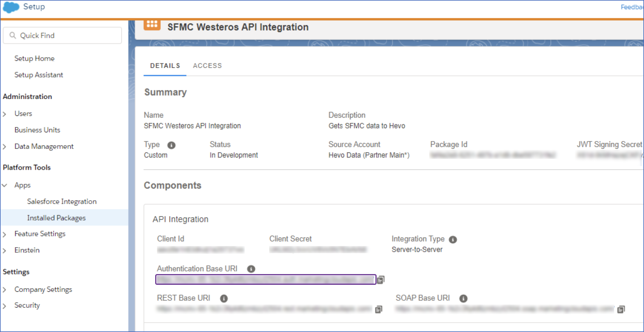The width and height of the screenshot is (644, 332).
Task: Click the 'API Integration' component heading
Action: 181,219
